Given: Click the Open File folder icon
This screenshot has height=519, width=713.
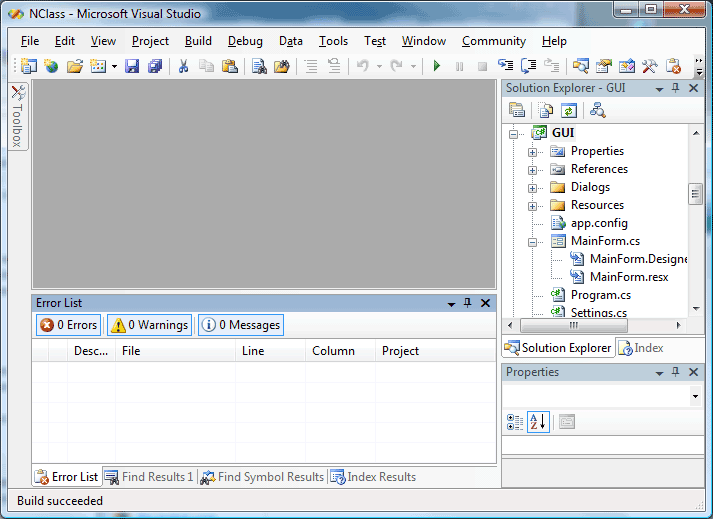Looking at the screenshot, I should click(x=75, y=66).
